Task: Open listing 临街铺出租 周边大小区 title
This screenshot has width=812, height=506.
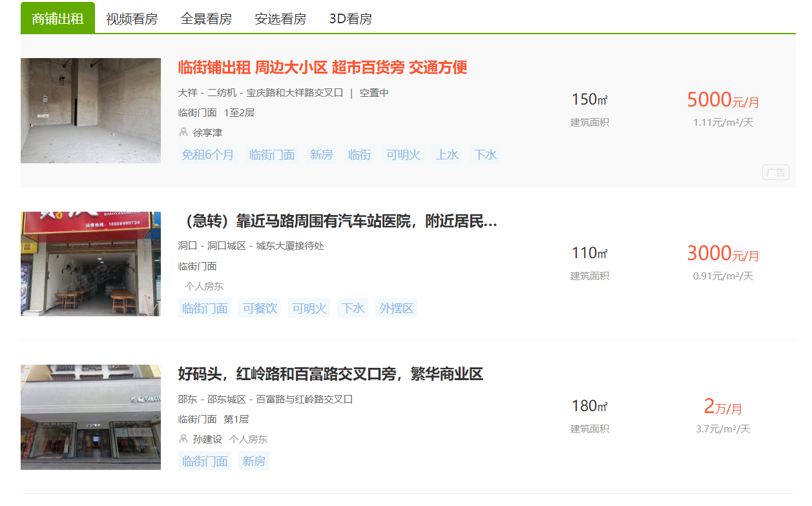Action: (x=322, y=67)
